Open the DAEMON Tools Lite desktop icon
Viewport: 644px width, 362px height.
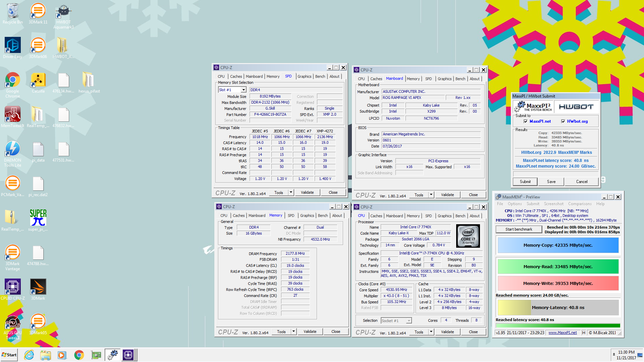(12, 154)
